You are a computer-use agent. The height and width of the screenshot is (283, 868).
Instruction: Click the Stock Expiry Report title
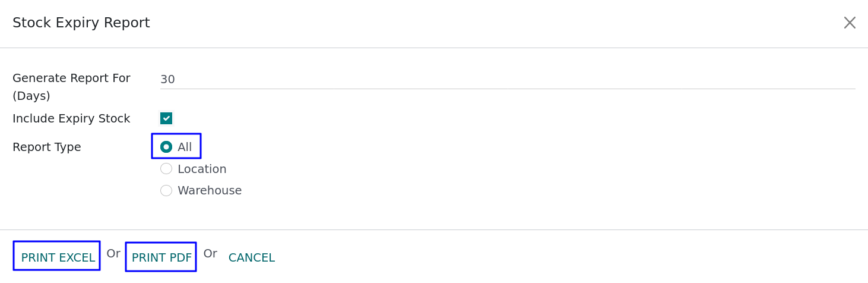point(81,23)
